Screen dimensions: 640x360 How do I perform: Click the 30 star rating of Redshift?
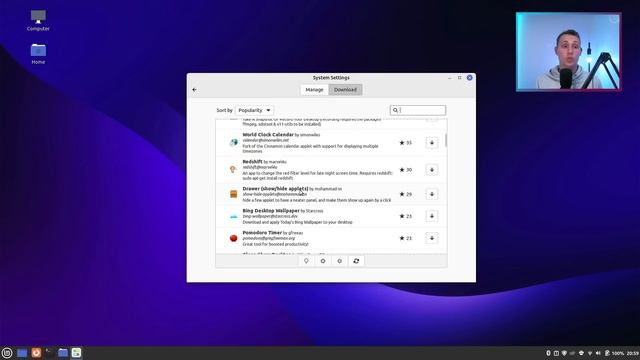point(405,170)
